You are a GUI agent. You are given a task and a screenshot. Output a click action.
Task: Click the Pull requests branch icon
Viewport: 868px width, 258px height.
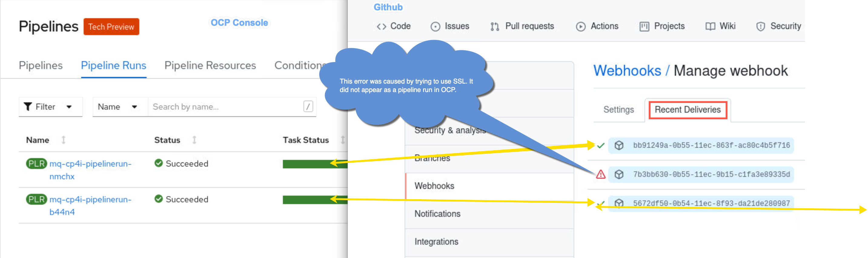click(494, 27)
